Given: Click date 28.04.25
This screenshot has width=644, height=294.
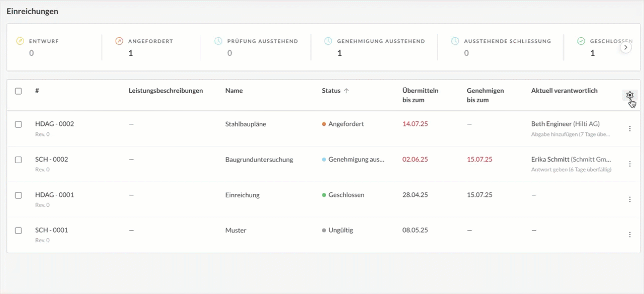Looking at the screenshot, I should point(415,194).
